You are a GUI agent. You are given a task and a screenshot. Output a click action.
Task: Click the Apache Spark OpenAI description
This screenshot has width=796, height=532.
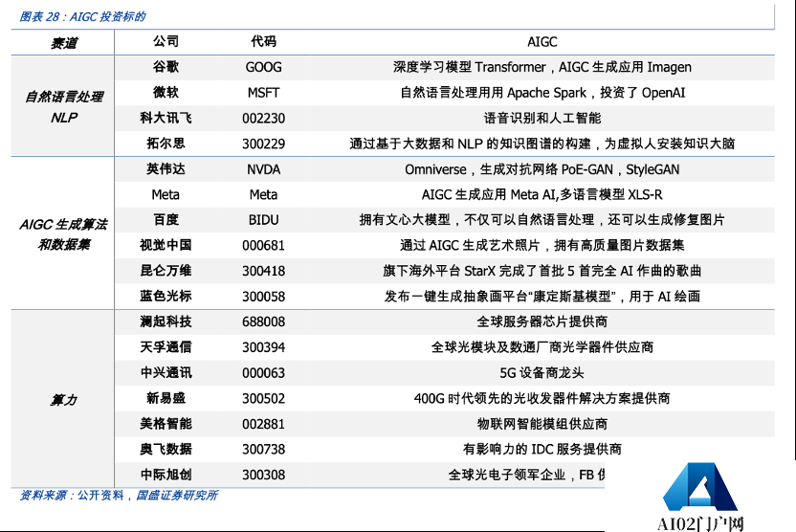click(542, 93)
